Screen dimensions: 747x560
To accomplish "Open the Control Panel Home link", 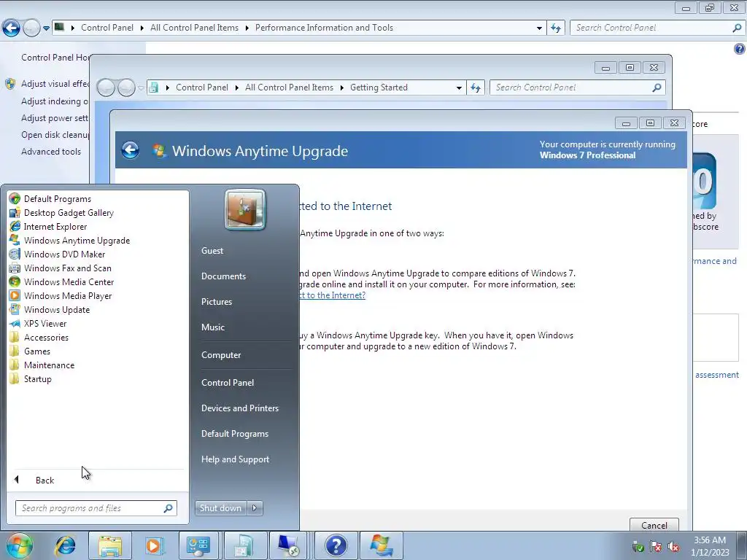I will click(55, 58).
